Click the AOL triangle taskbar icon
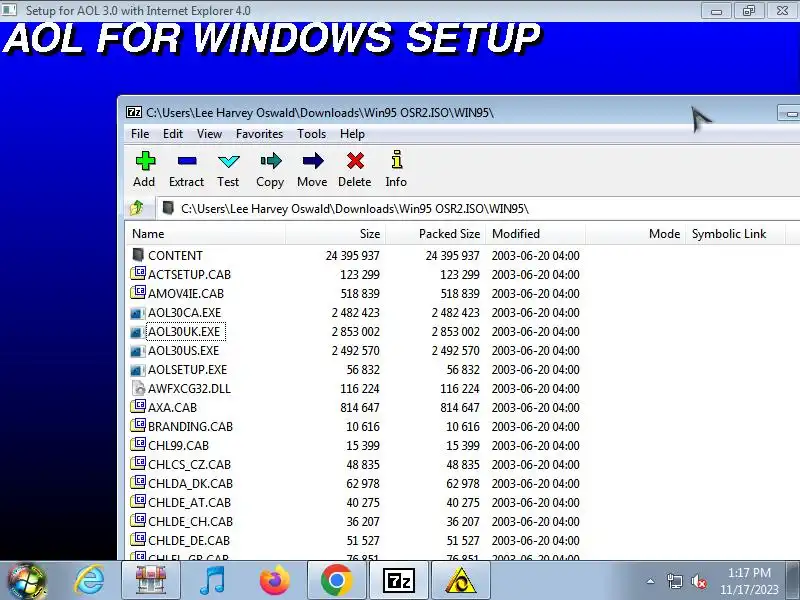 pos(461,581)
